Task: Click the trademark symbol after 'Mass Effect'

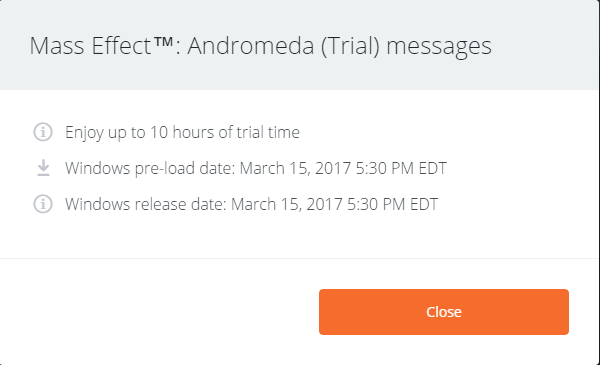Action: 164,41
